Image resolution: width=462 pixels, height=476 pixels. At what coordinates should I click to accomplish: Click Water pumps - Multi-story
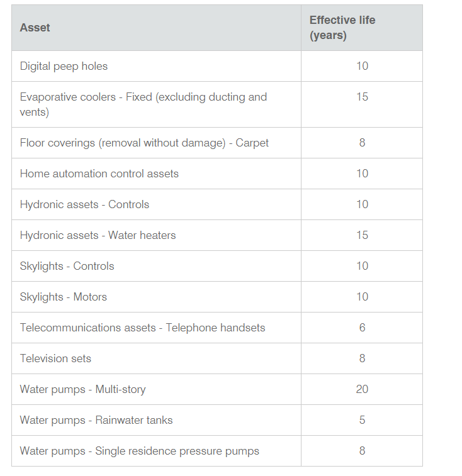pos(82,389)
